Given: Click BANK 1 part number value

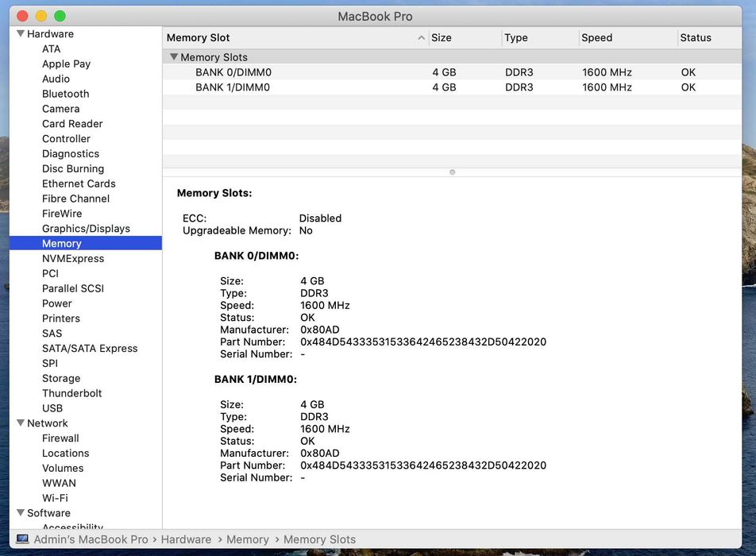Looking at the screenshot, I should tap(422, 465).
